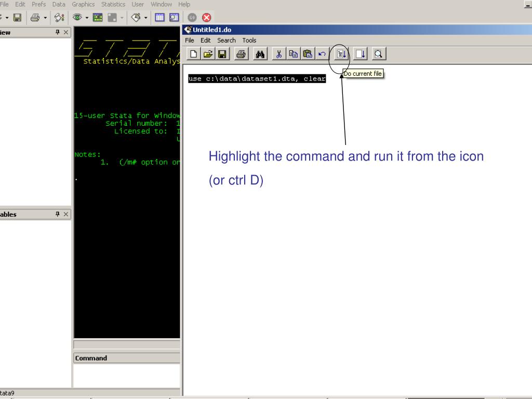Open the Search menu in Do-file editor

click(x=227, y=40)
